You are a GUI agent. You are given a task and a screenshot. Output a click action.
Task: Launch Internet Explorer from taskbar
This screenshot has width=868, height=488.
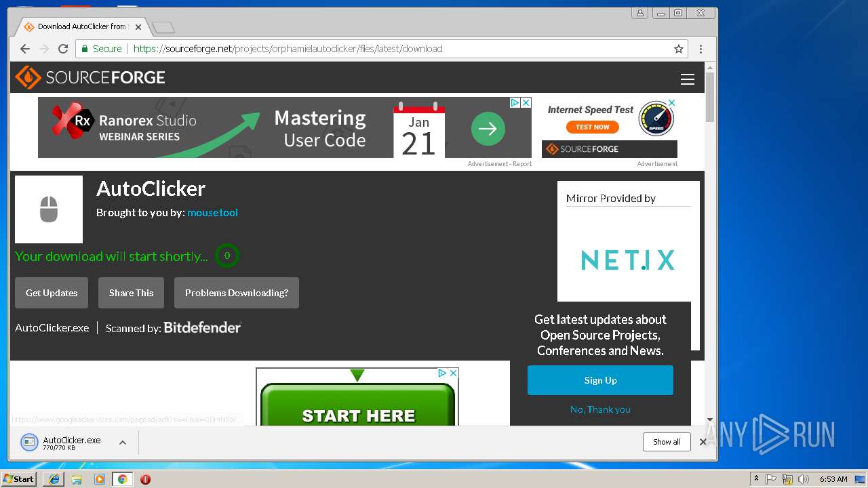click(54, 479)
